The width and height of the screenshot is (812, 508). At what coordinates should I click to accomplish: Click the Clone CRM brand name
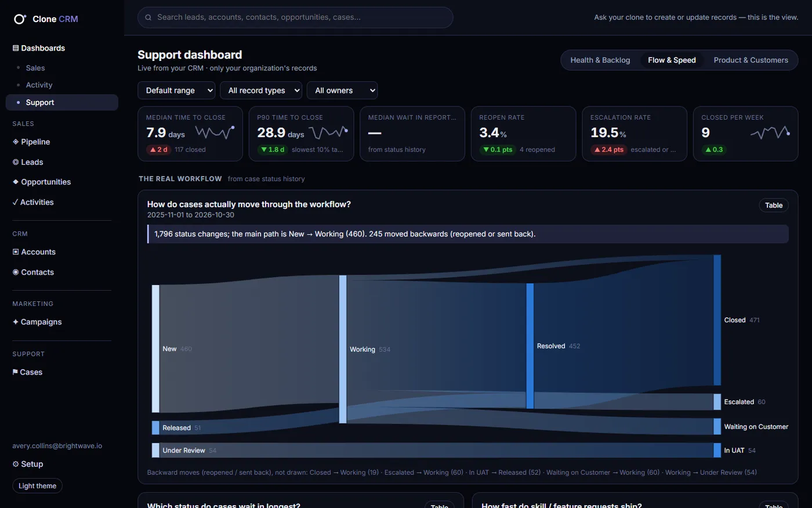[x=55, y=19]
